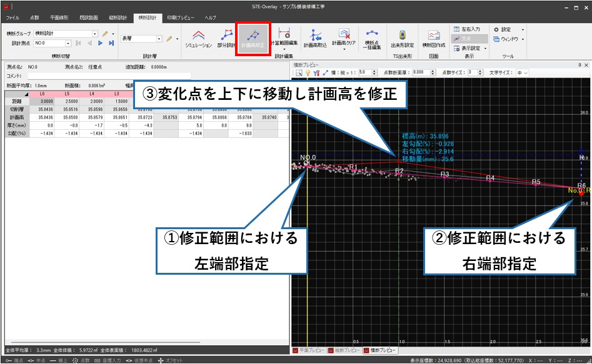The width and height of the screenshot is (592, 364).
Task: Switch to the 縦断設計 ribbon tab
Action: [118, 18]
